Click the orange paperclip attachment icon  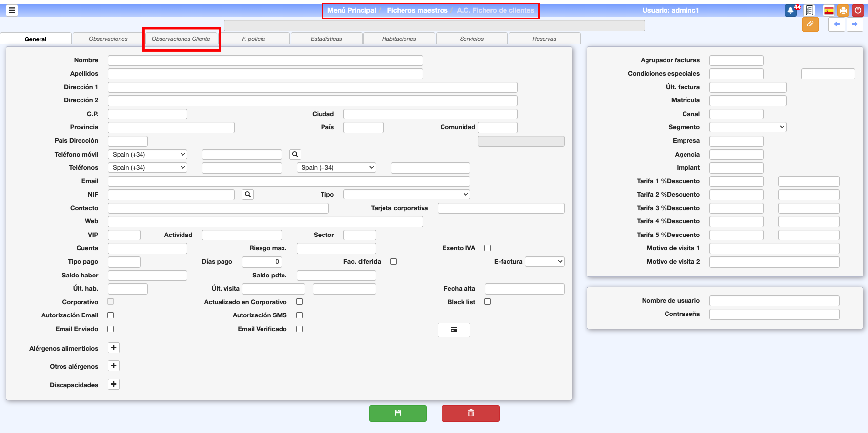[x=810, y=24]
